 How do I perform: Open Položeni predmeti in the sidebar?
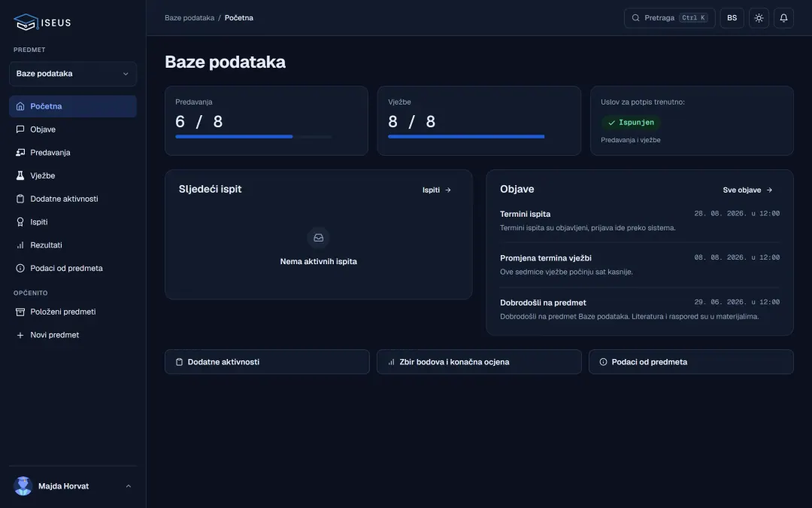73,312
